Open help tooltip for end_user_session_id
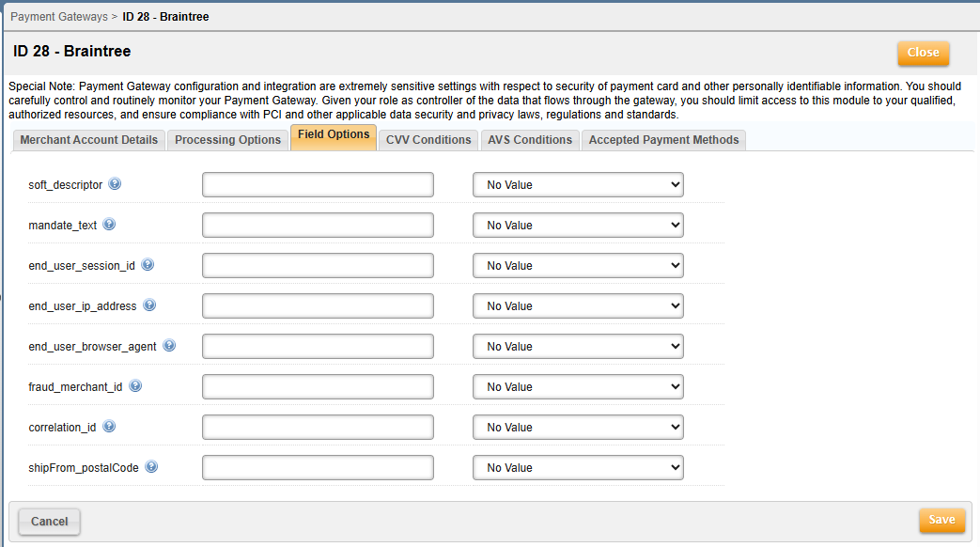 (x=148, y=265)
